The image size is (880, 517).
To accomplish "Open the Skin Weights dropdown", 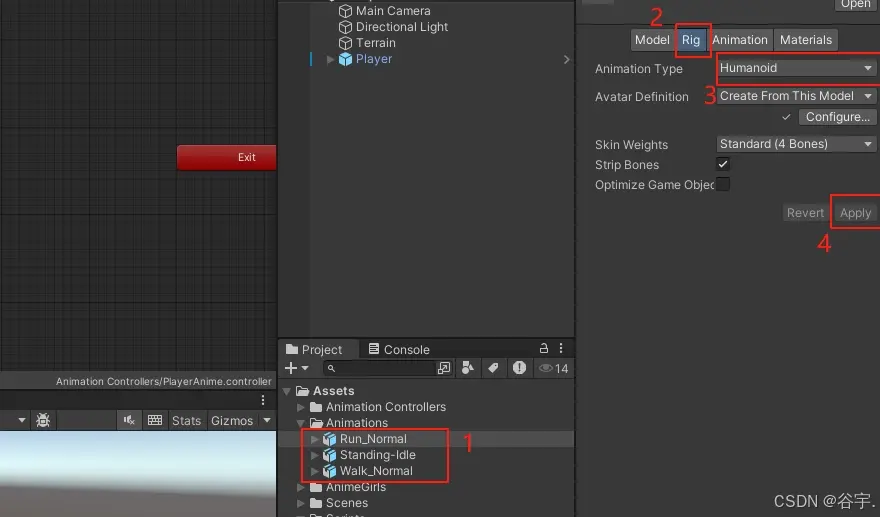I will point(796,144).
